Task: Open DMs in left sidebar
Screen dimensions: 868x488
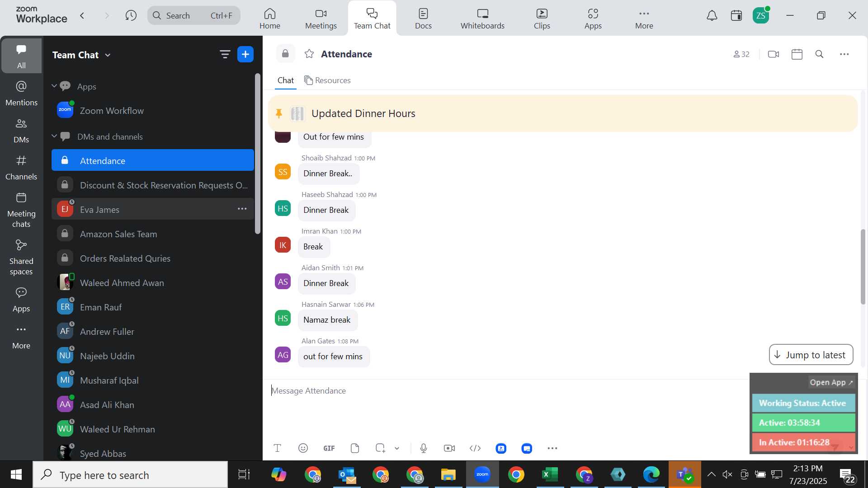Action: click(21, 131)
